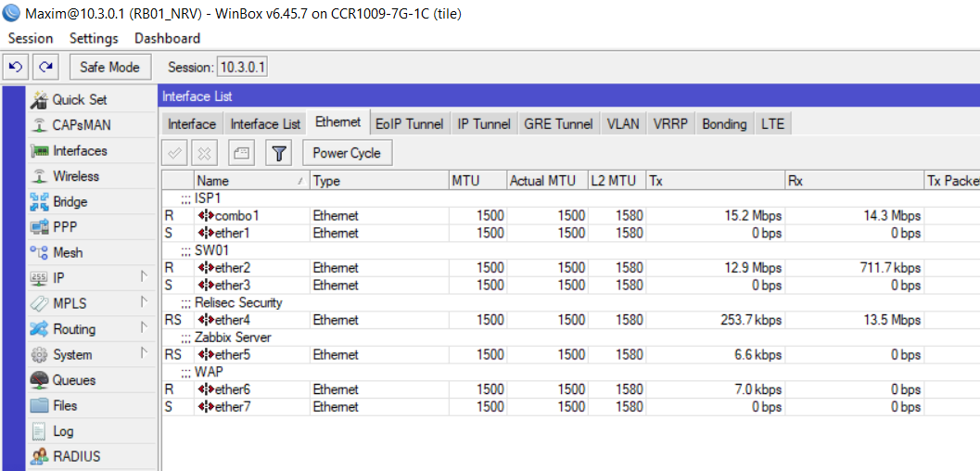
Task: Click the Filter funnel icon
Action: pos(280,153)
